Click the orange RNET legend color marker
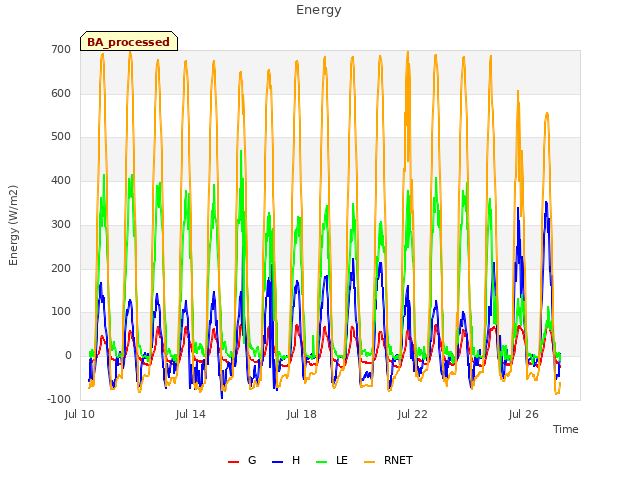This screenshot has width=640, height=480. 369,462
